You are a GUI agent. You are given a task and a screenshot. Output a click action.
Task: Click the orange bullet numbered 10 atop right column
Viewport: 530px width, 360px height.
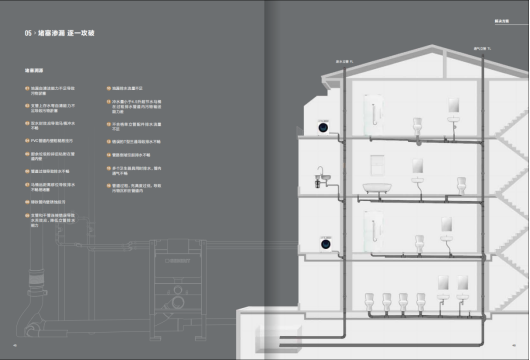click(x=109, y=88)
